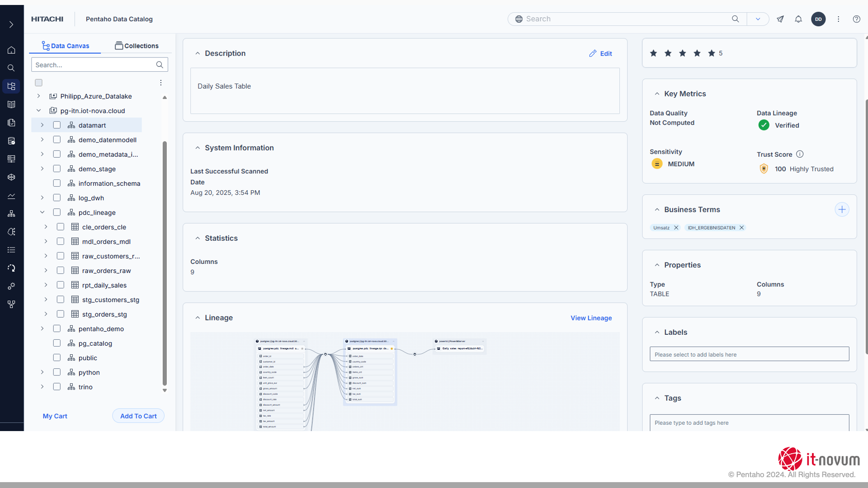Open help question mark icon
Screen dimensions: 868x488
pyautogui.click(x=856, y=19)
